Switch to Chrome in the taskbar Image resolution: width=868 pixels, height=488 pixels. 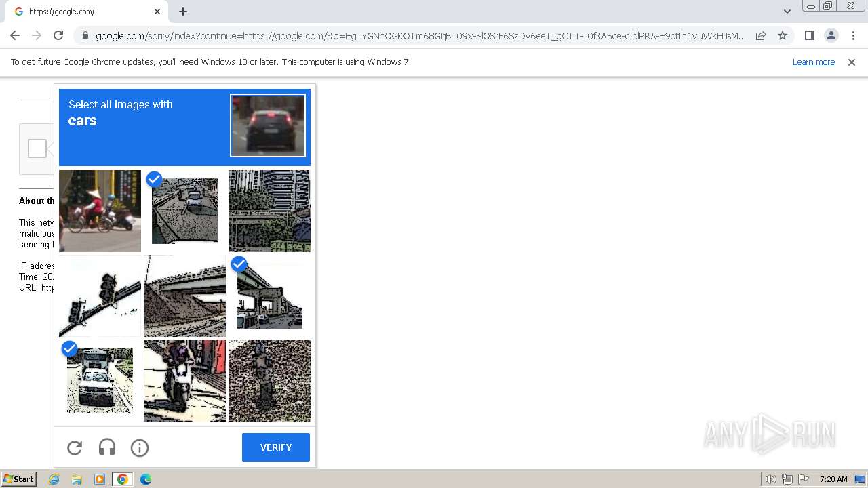123,479
